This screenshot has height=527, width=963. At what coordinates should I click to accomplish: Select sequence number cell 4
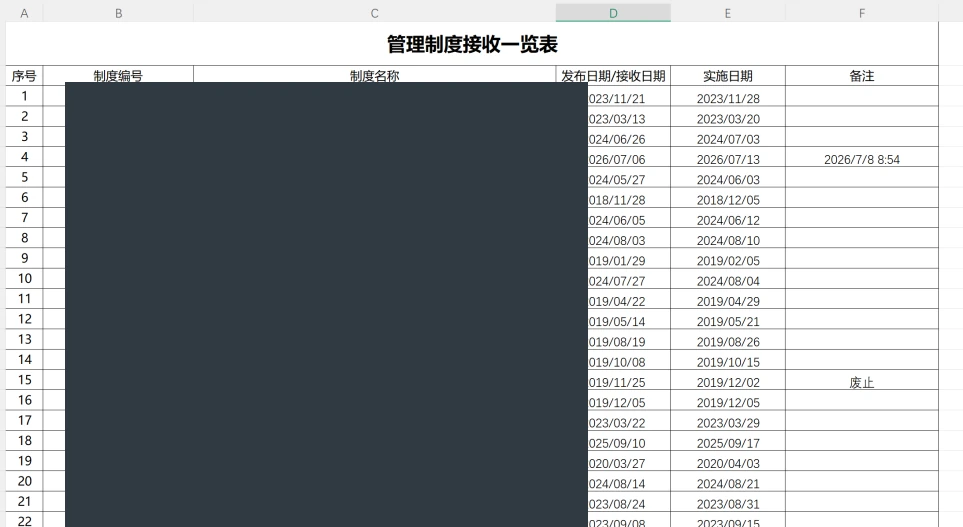click(x=24, y=157)
